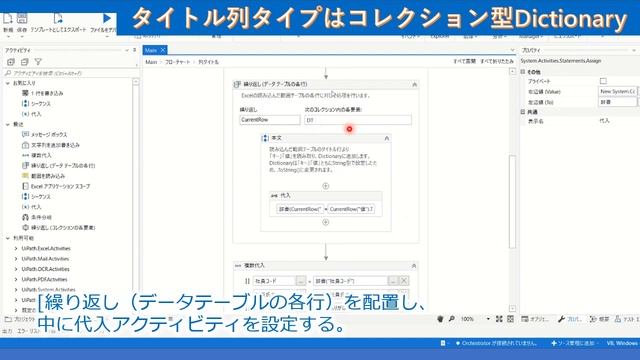Click Main in the breadcrumb
The width and height of the screenshot is (640, 360).
(151, 62)
